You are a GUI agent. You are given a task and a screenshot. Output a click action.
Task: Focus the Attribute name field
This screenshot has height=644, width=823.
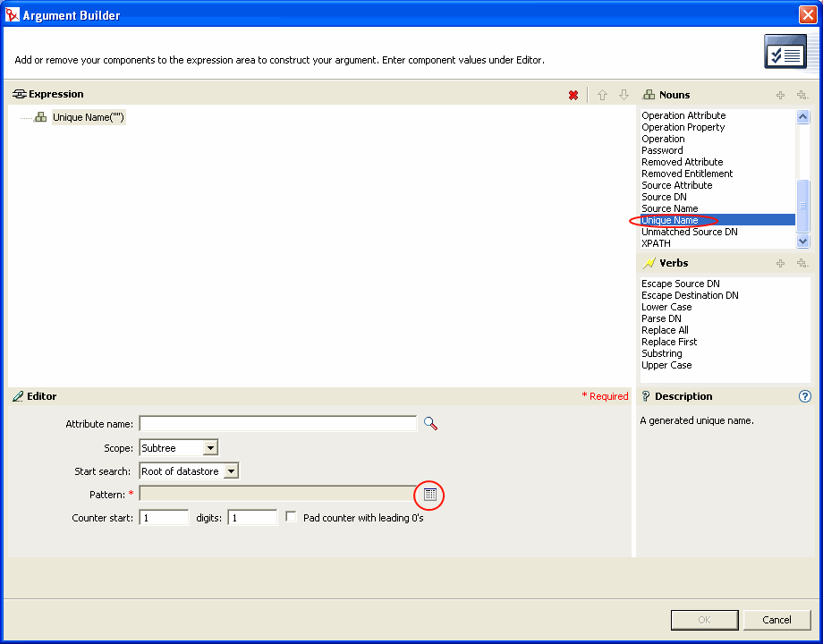click(x=277, y=424)
